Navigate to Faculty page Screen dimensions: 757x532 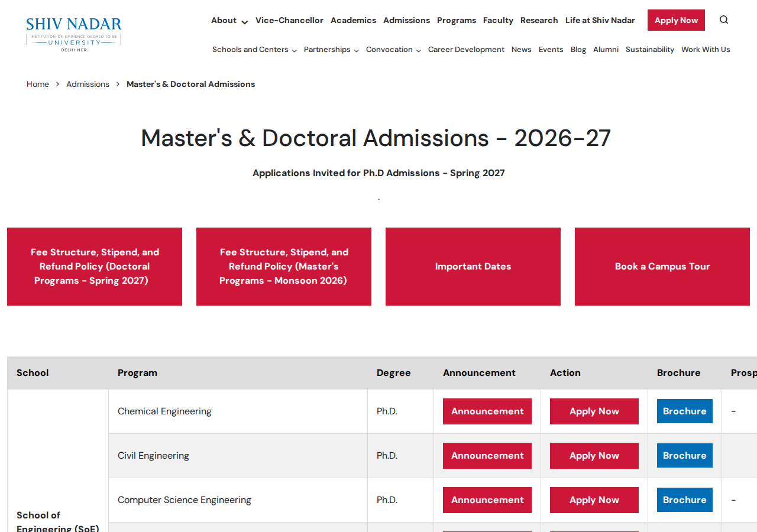[x=498, y=20]
